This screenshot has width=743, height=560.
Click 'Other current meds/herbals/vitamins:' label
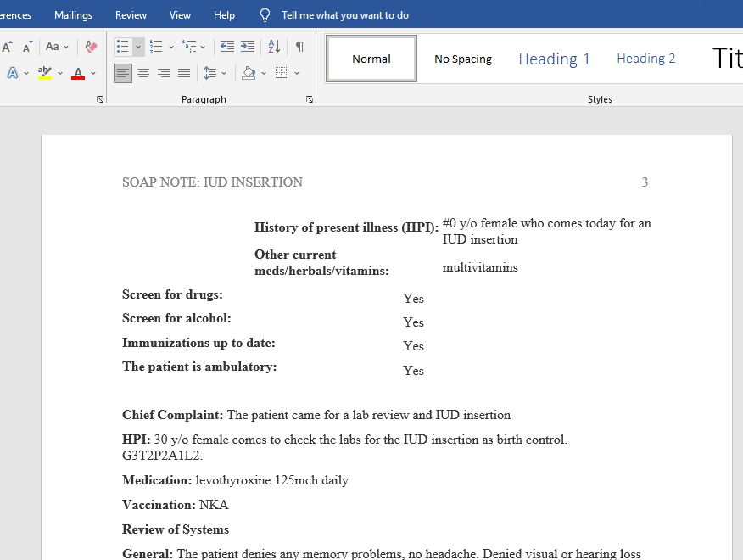tap(321, 262)
